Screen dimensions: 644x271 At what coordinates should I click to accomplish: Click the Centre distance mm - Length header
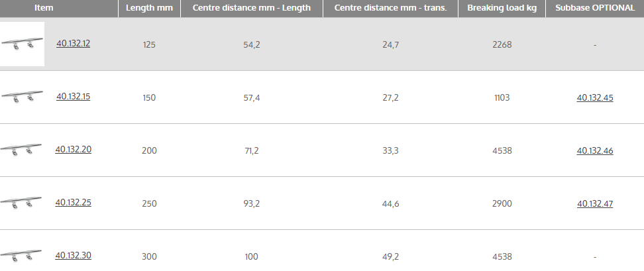pyautogui.click(x=251, y=8)
